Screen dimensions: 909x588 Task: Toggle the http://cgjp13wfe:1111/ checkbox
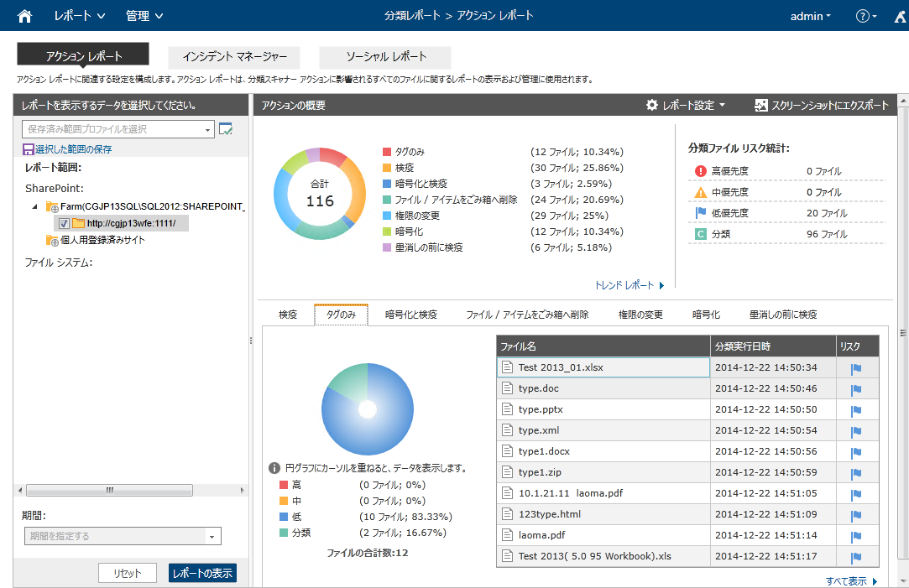tap(64, 223)
